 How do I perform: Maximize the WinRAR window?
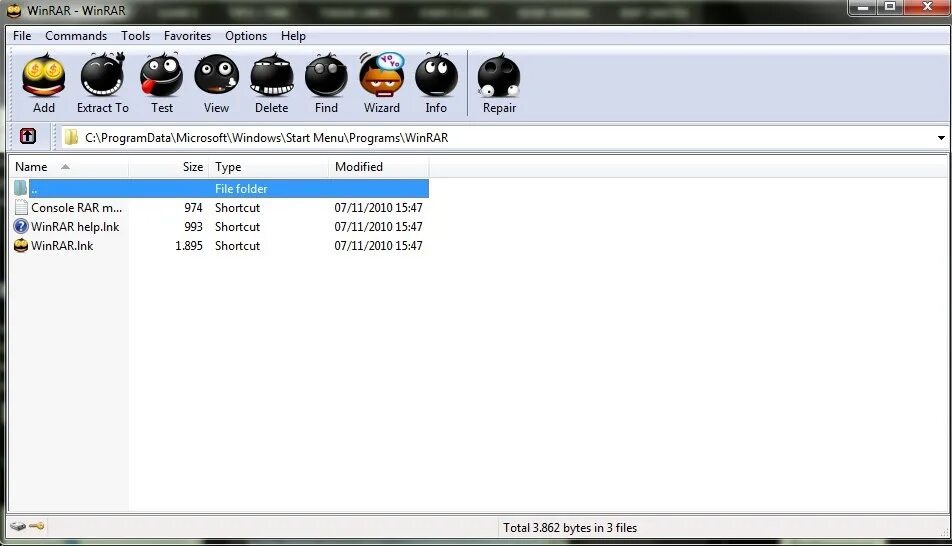tap(890, 7)
